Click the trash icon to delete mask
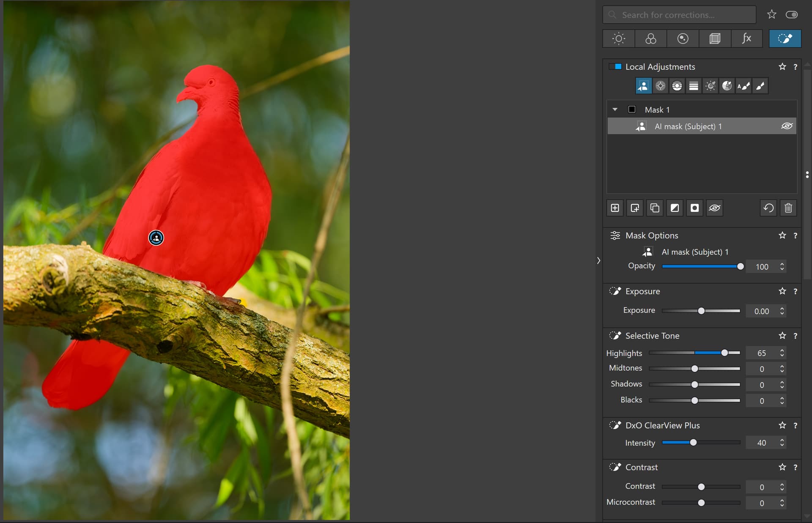812x523 pixels. [x=788, y=208]
